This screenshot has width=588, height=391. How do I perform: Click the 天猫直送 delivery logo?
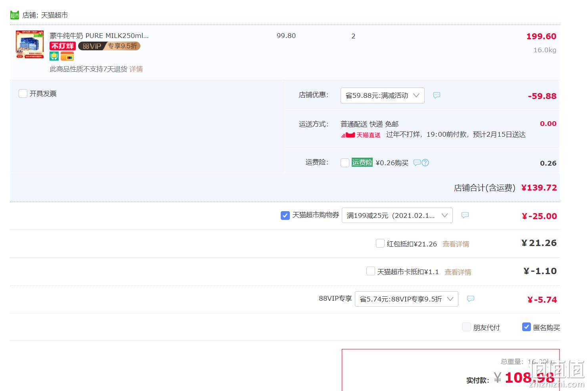point(361,135)
